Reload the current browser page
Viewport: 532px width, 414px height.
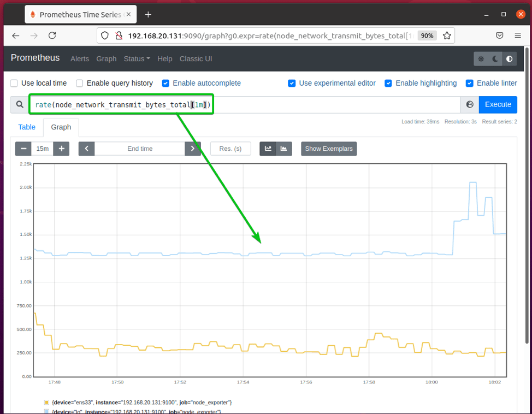click(x=52, y=36)
